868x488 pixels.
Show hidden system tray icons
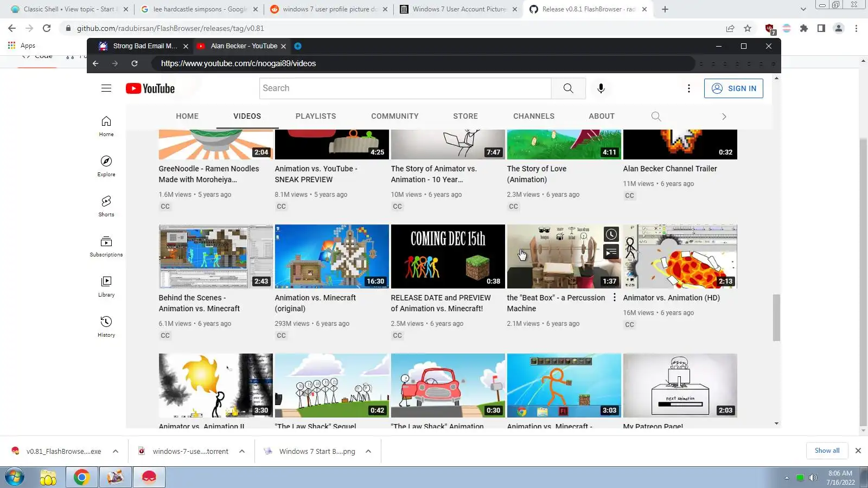pyautogui.click(x=787, y=478)
